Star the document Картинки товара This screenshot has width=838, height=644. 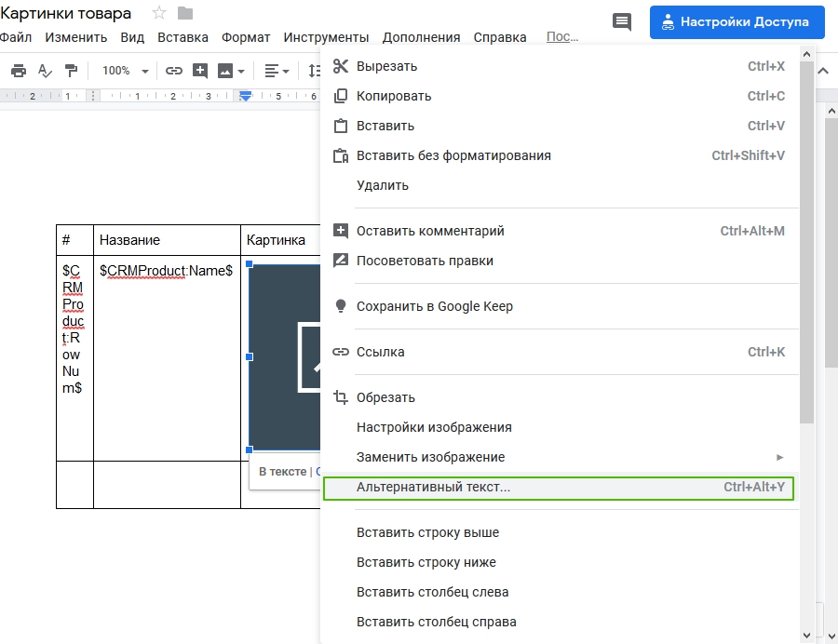click(159, 13)
